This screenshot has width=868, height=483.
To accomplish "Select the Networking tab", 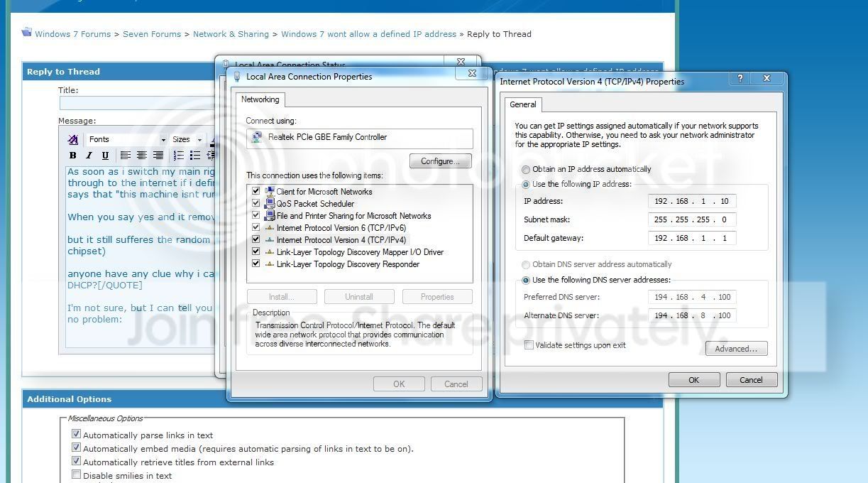I will (260, 99).
